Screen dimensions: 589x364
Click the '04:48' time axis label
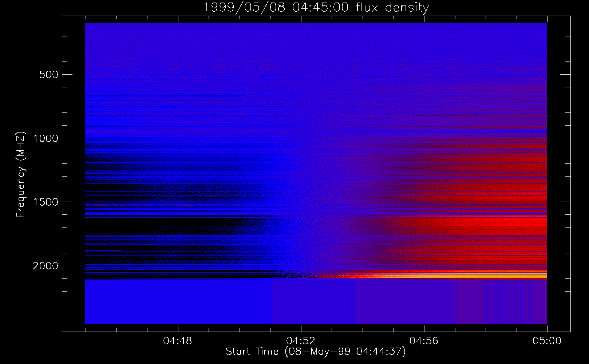(178, 341)
